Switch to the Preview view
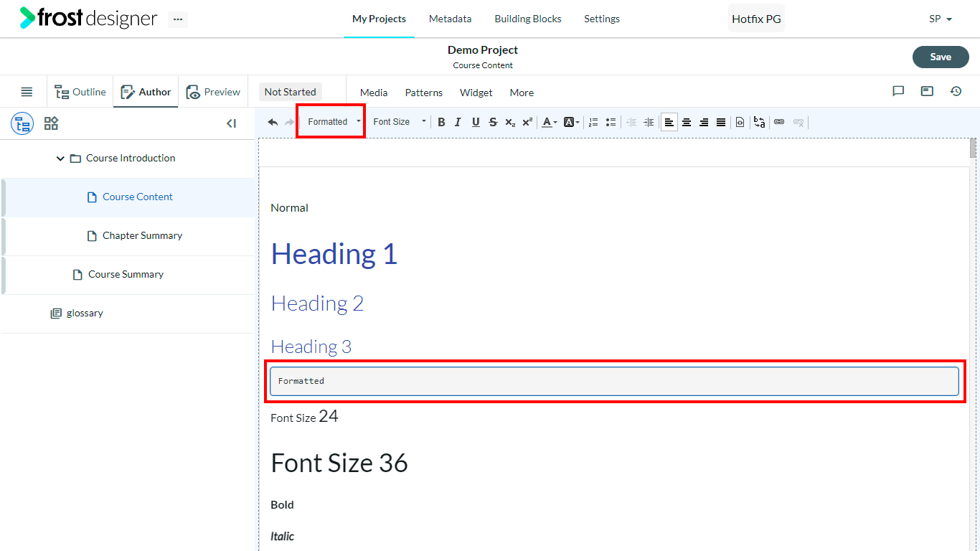Viewport: 980px width, 551px height. coord(213,92)
